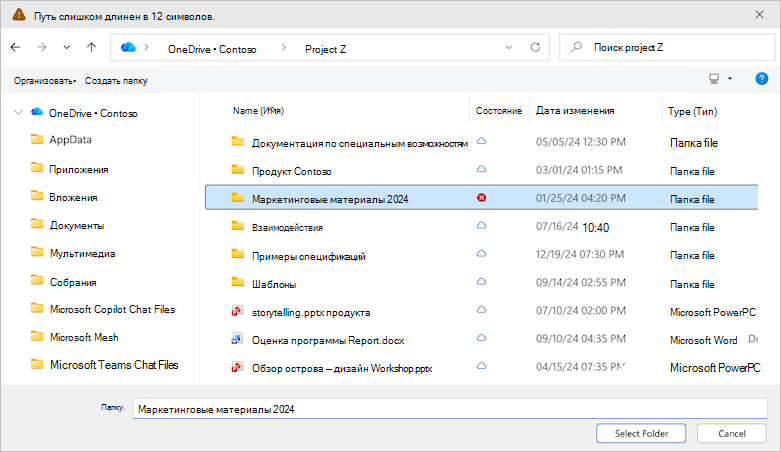Select the Взаимодействия folder
This screenshot has height=452, width=781.
point(287,227)
